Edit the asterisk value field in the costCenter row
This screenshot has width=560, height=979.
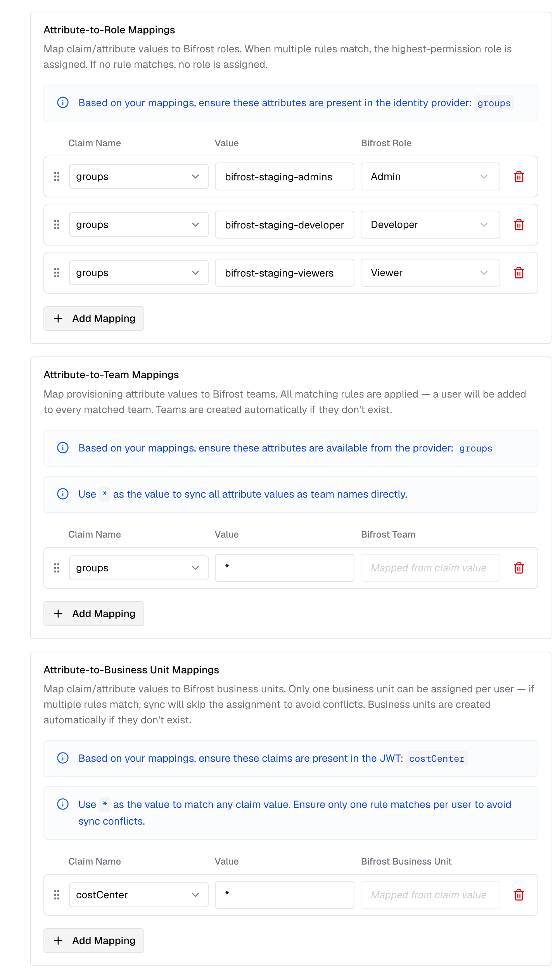coord(285,895)
